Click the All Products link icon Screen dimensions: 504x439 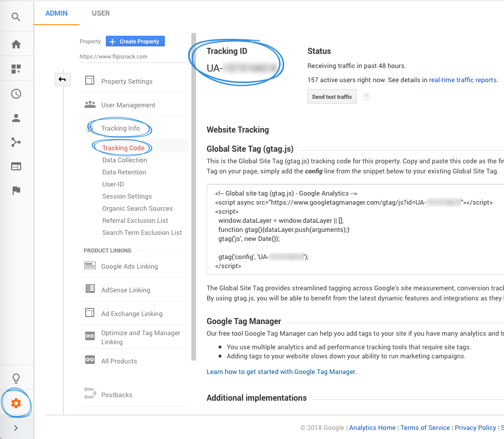[x=90, y=360]
